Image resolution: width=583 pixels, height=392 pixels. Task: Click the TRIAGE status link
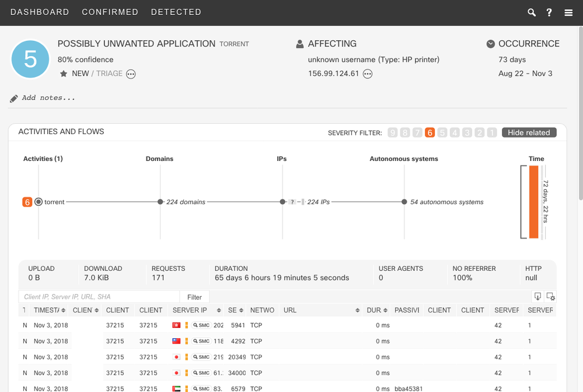point(109,73)
